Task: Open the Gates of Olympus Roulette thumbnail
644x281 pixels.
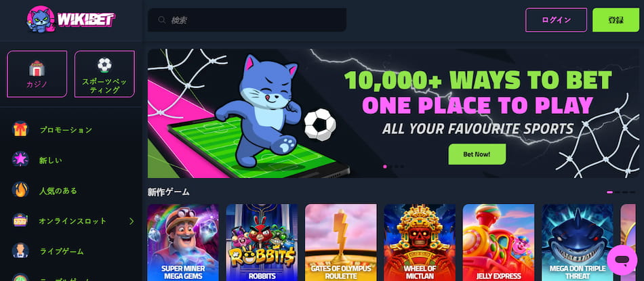Action: (x=340, y=242)
